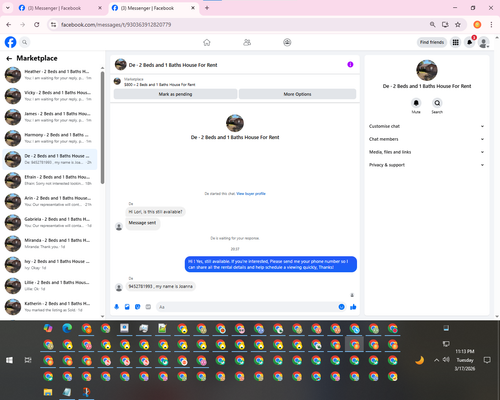Open Heather conversation in list

coord(50,75)
